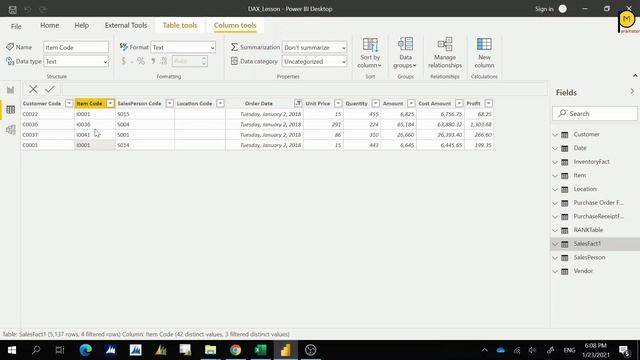Select the SalesPerson table in Fields
This screenshot has height=360, width=640.
pos(589,258)
